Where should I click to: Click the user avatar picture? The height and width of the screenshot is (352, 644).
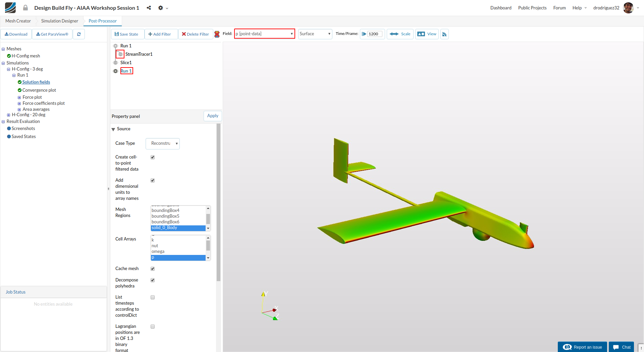628,8
